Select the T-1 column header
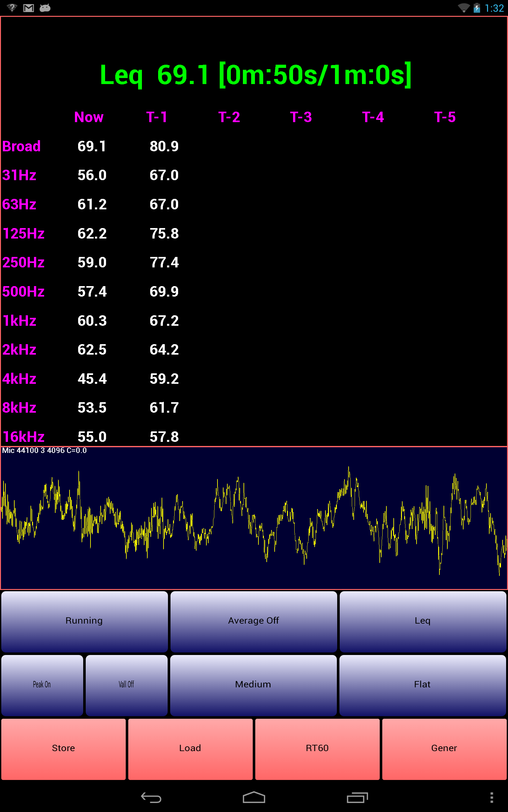This screenshot has height=812, width=508. pyautogui.click(x=157, y=117)
